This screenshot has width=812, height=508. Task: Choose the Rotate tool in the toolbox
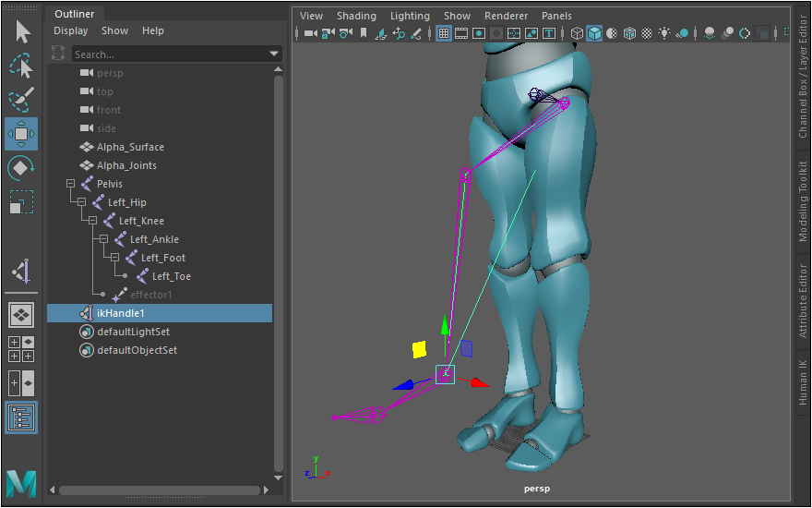(21, 168)
